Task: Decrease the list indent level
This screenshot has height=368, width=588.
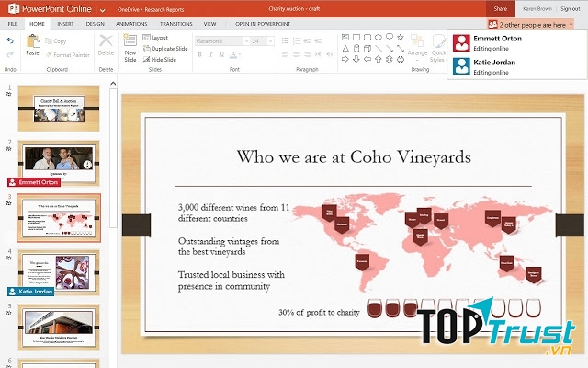Action: coord(307,40)
